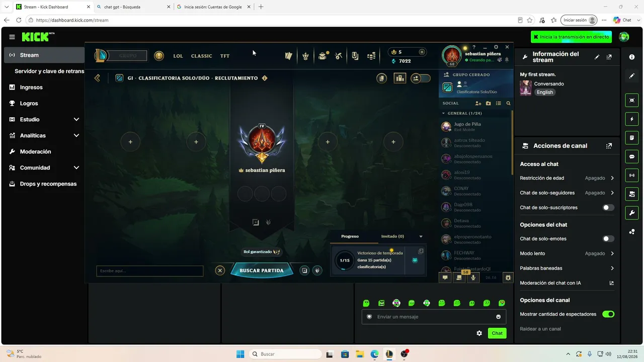Open the League client collection cards icon
The width and height of the screenshot is (644, 362).
(x=288, y=56)
